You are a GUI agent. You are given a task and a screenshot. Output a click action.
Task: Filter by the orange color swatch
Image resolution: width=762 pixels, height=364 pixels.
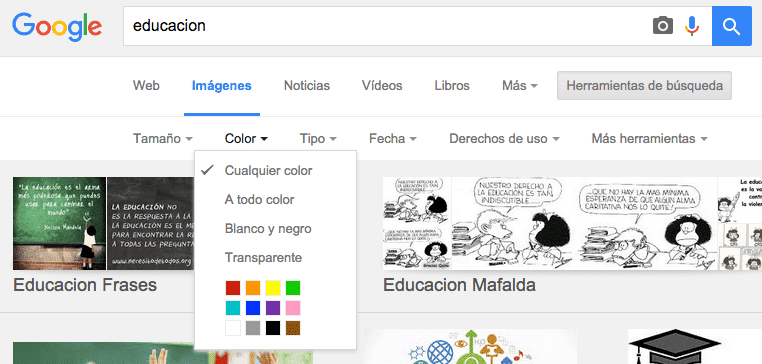coord(253,288)
